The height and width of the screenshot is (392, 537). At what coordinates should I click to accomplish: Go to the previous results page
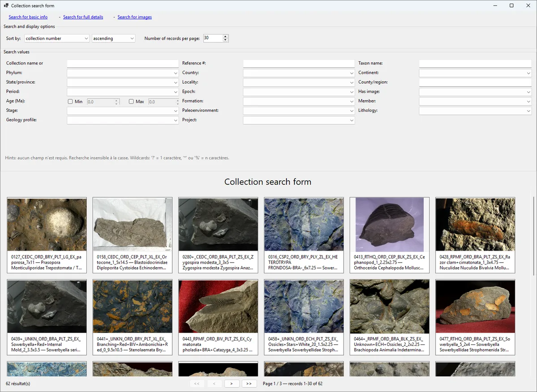tap(214, 383)
